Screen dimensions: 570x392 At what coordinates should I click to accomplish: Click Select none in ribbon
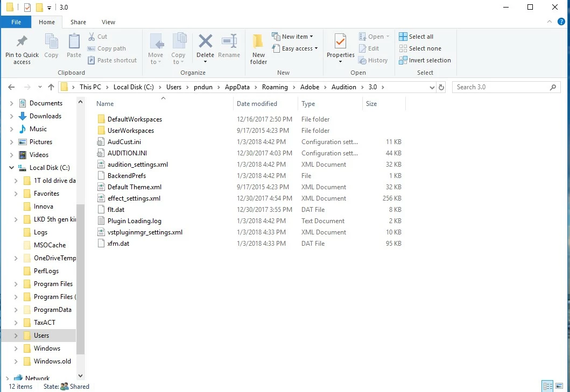tap(420, 48)
